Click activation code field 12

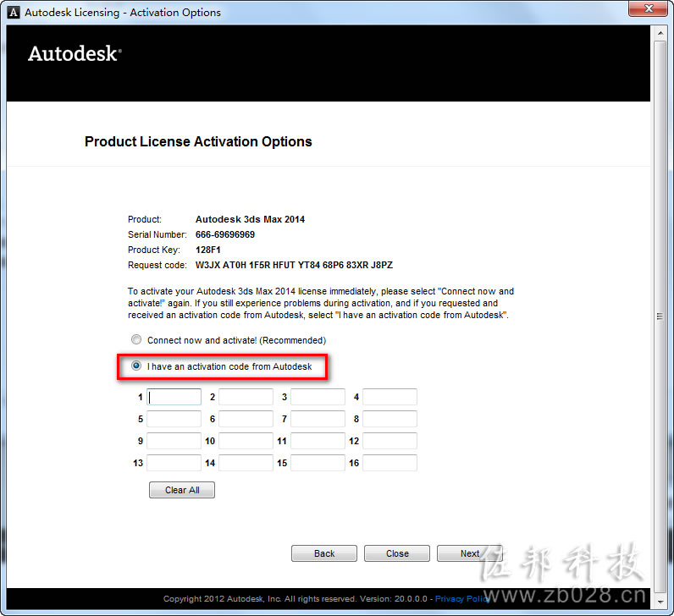point(389,441)
